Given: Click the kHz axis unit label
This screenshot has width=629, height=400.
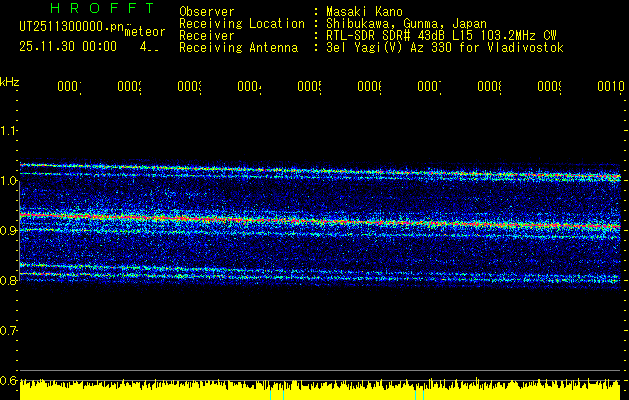Looking at the screenshot, I should [9, 80].
